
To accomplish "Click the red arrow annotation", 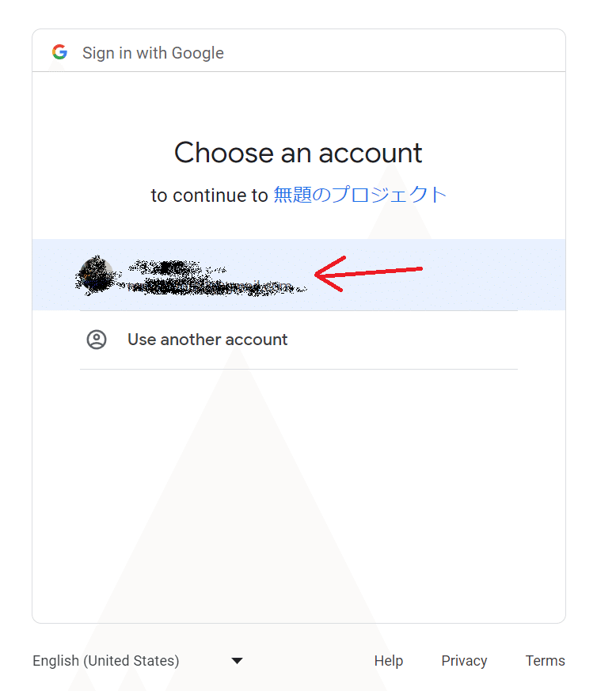I will pos(368,274).
